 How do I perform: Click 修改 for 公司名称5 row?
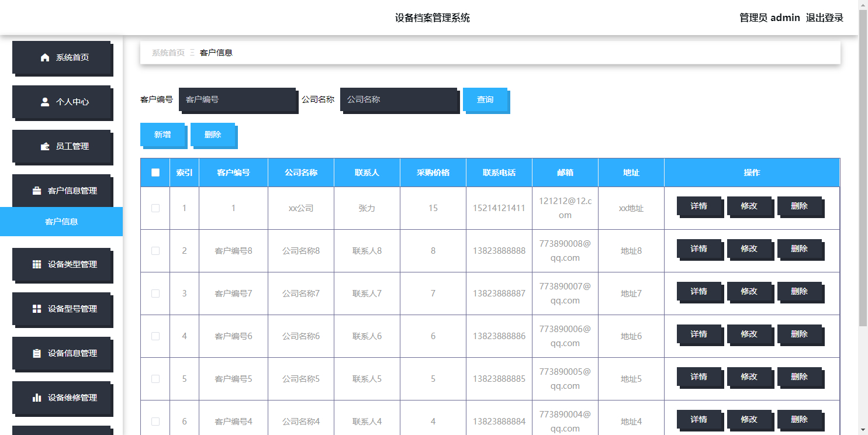pos(749,377)
